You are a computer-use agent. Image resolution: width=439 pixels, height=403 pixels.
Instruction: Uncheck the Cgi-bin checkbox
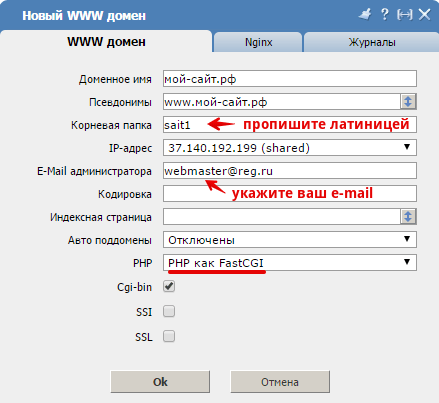(169, 286)
